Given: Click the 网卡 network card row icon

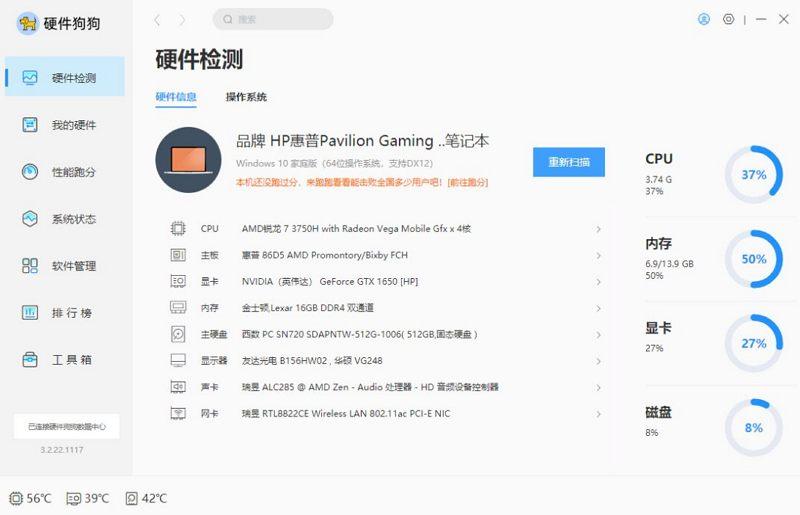Looking at the screenshot, I should pyautogui.click(x=178, y=413).
